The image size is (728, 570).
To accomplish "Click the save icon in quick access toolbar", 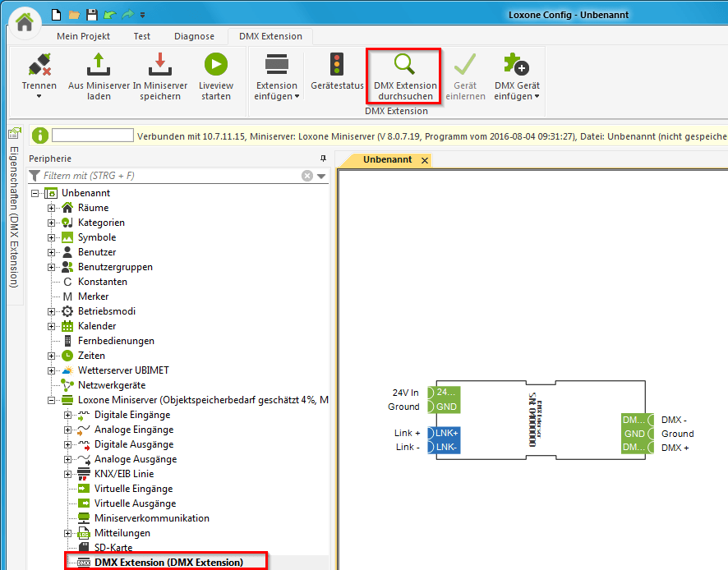I will point(91,14).
